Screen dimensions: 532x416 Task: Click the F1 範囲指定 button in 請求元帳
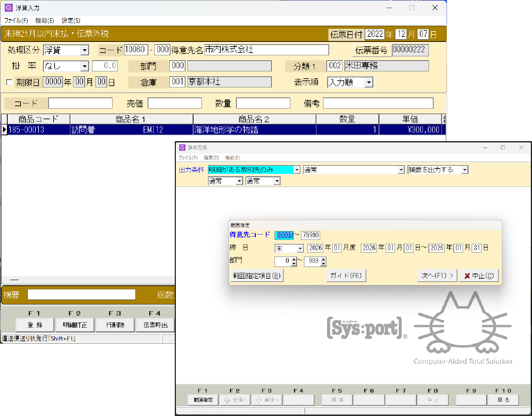click(x=203, y=400)
